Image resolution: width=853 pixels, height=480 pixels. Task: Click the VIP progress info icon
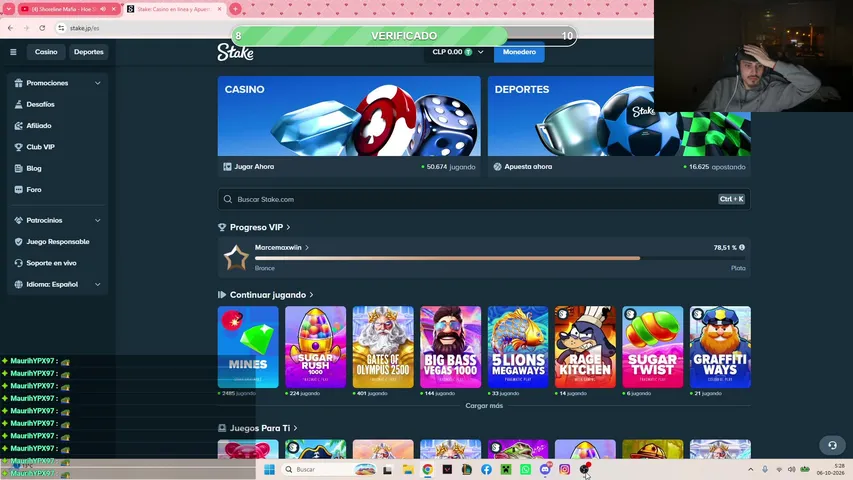click(x=741, y=248)
